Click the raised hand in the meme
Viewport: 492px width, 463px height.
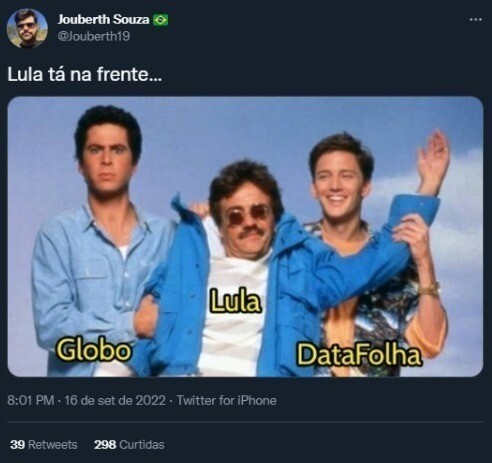point(433,161)
